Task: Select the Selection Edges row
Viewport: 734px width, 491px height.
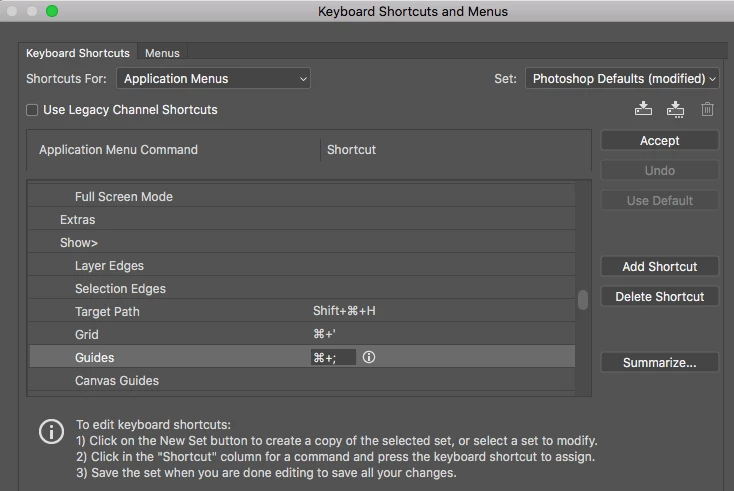Action: (301, 288)
